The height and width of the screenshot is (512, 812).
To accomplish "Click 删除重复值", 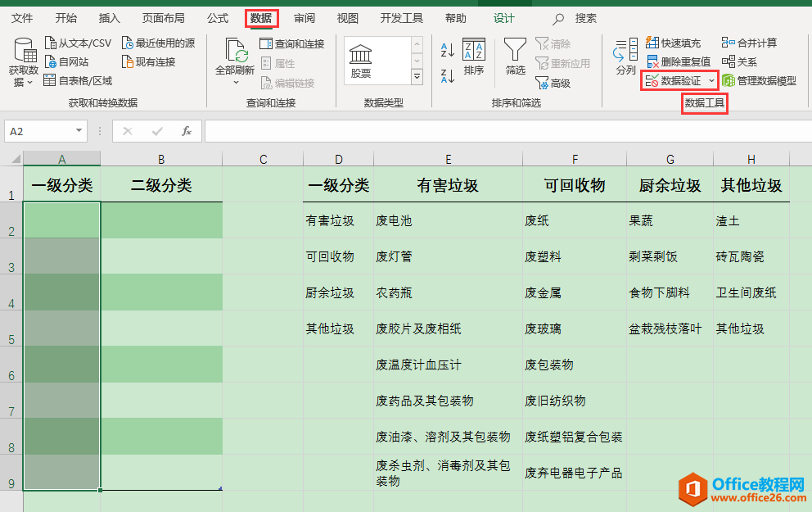I will [x=679, y=62].
